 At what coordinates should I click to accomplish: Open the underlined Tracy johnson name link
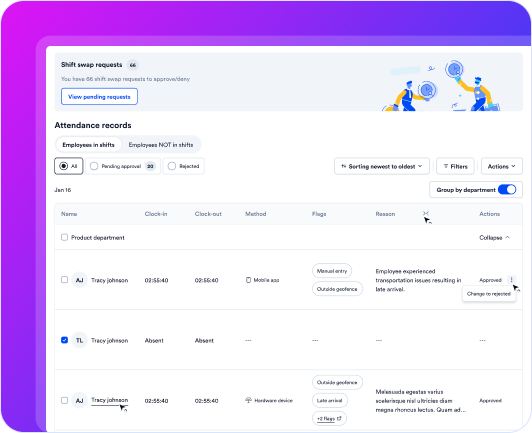point(110,400)
